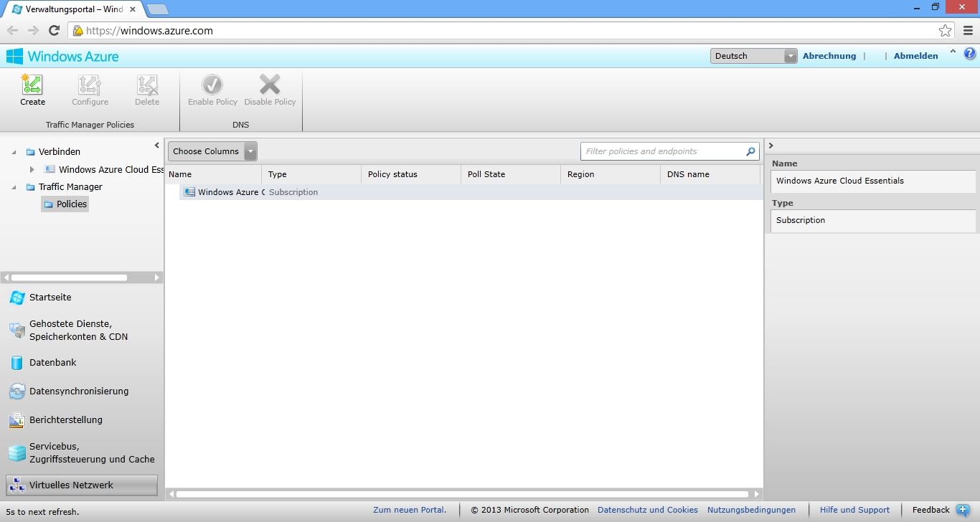Image resolution: width=980 pixels, height=522 pixels.
Task: Click the search magnifier in the filter box
Action: (750, 151)
